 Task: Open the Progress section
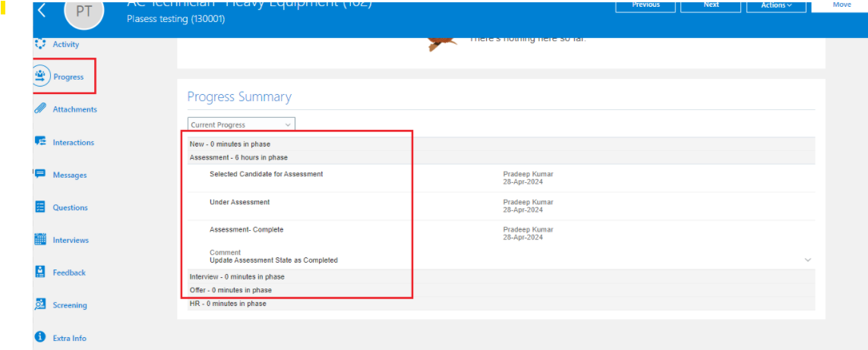[68, 77]
